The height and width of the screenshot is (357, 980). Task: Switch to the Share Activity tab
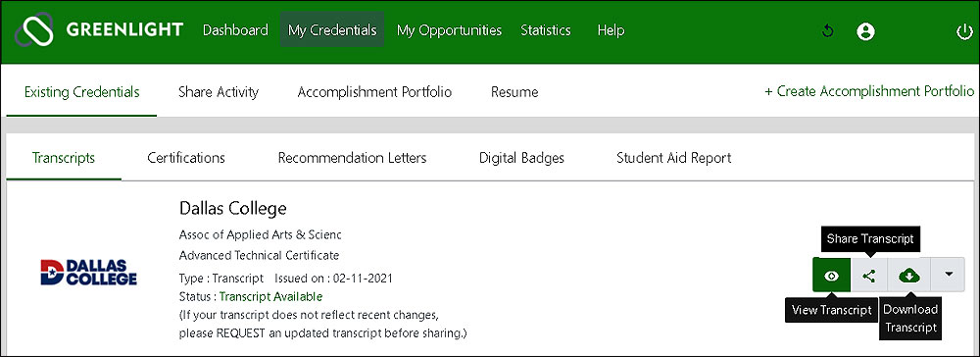click(x=219, y=92)
